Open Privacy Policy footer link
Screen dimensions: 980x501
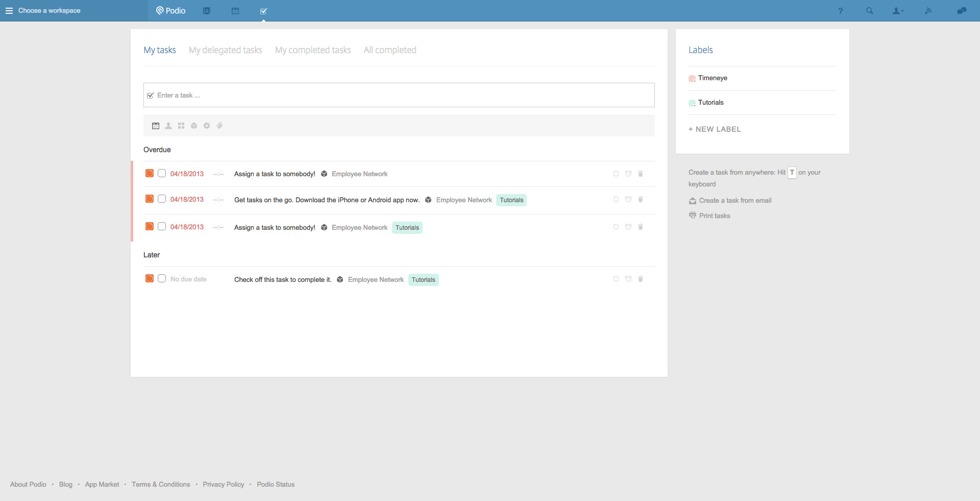(224, 485)
